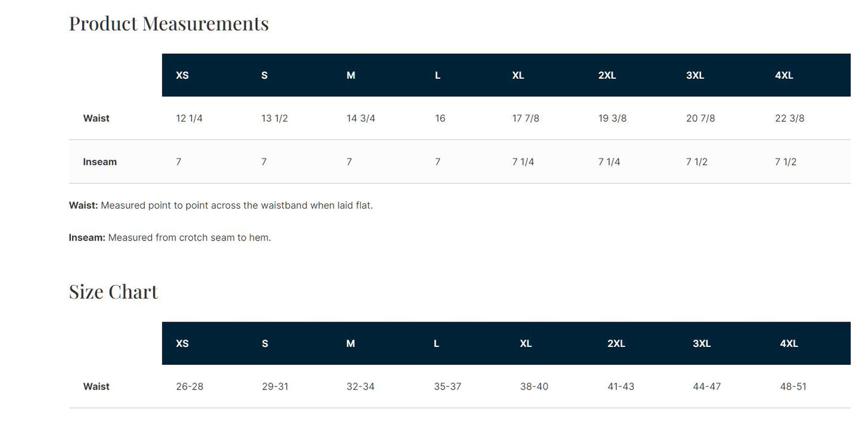This screenshot has height=422, width=868.
Task: Select the 26-28 waist range cell
Action: [189, 387]
